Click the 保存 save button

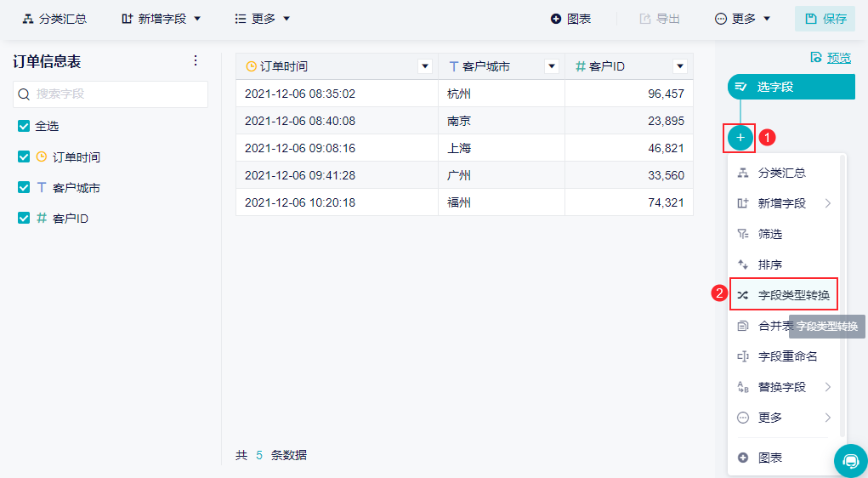click(825, 19)
